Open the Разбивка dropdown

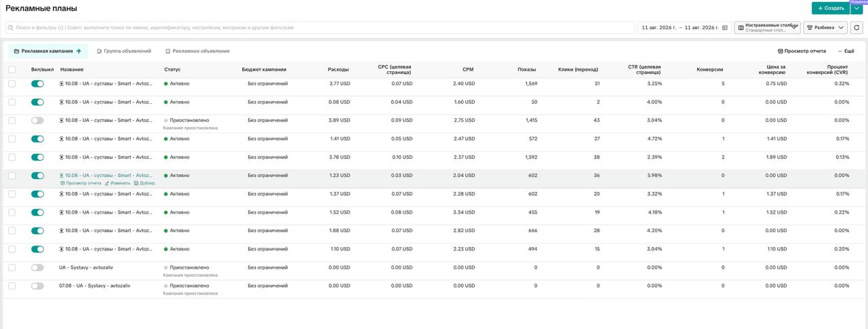coord(825,28)
